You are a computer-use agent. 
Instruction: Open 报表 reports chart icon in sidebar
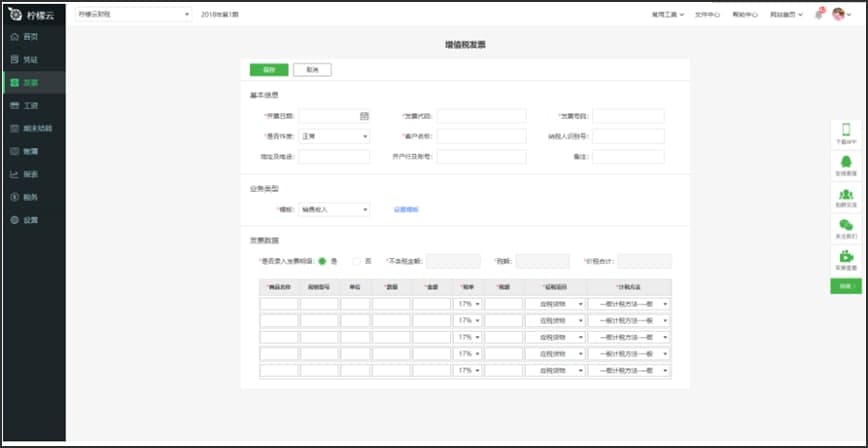[x=14, y=174]
